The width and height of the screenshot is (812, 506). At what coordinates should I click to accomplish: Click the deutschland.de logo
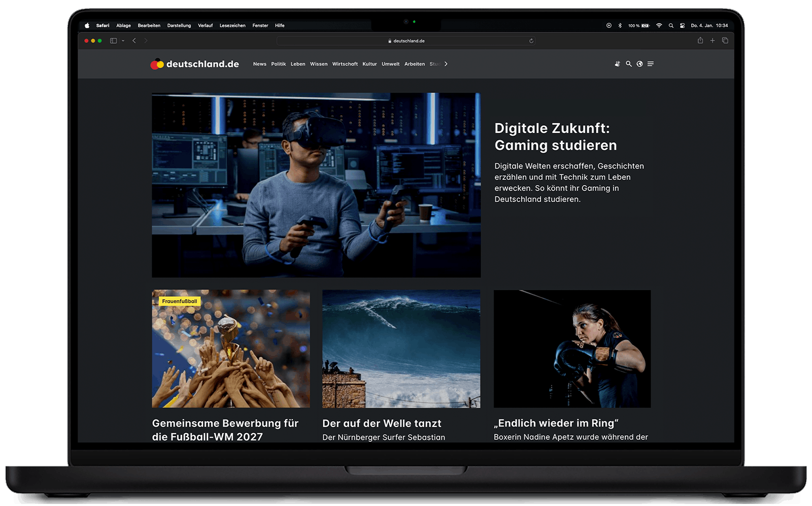(195, 64)
